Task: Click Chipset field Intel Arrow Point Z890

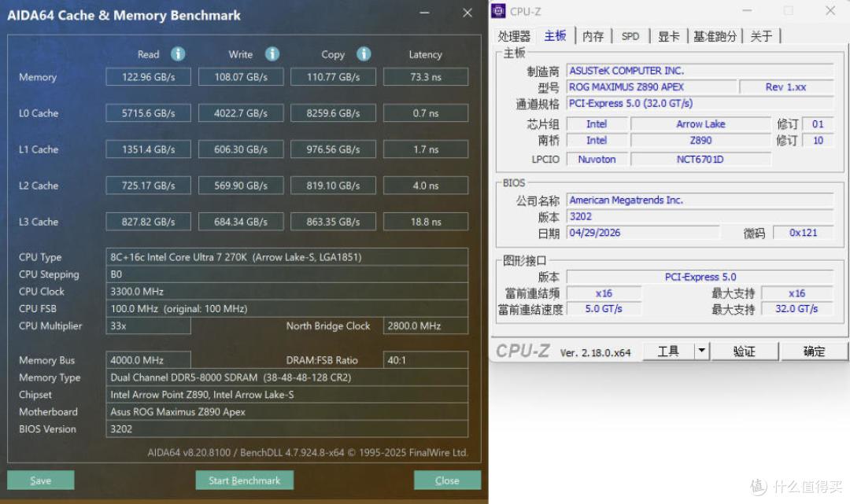Action: (x=286, y=395)
